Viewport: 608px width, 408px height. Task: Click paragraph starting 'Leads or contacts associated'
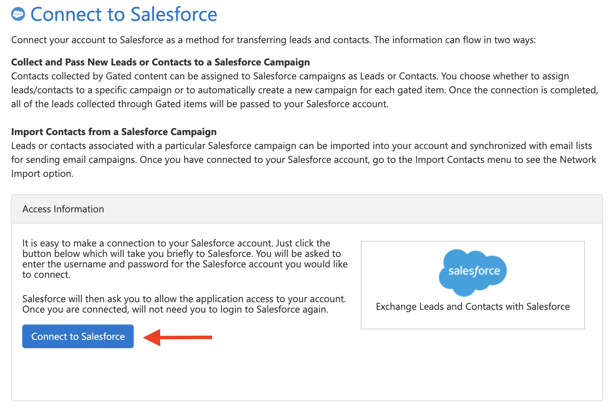304,160
